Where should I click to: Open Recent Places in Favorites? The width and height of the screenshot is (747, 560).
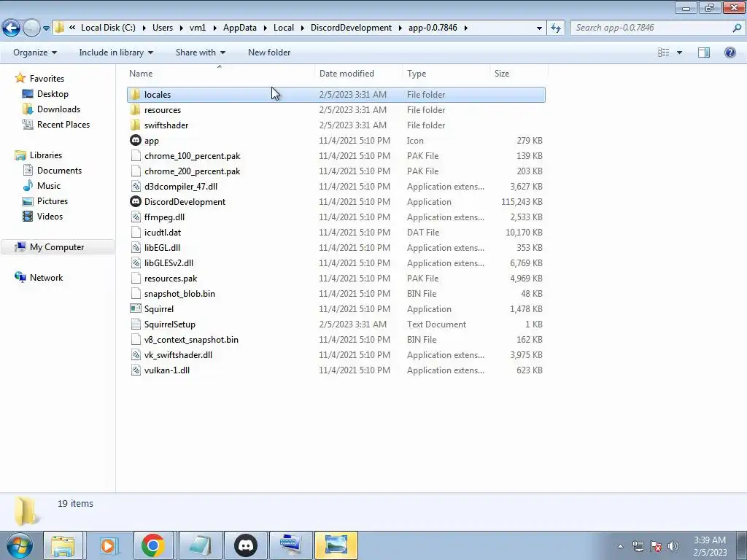click(x=63, y=124)
